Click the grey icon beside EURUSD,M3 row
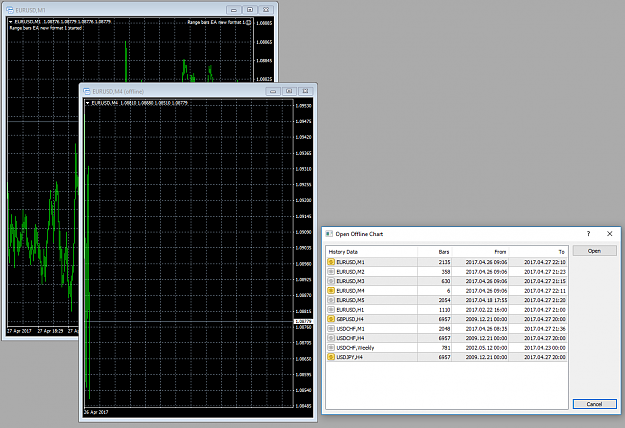The image size is (625, 428). coord(331,281)
